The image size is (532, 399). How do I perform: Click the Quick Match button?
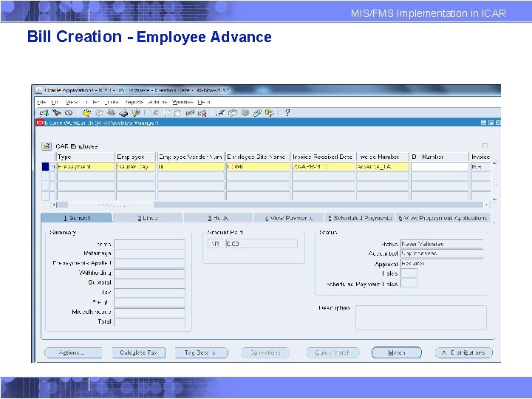coord(332,352)
